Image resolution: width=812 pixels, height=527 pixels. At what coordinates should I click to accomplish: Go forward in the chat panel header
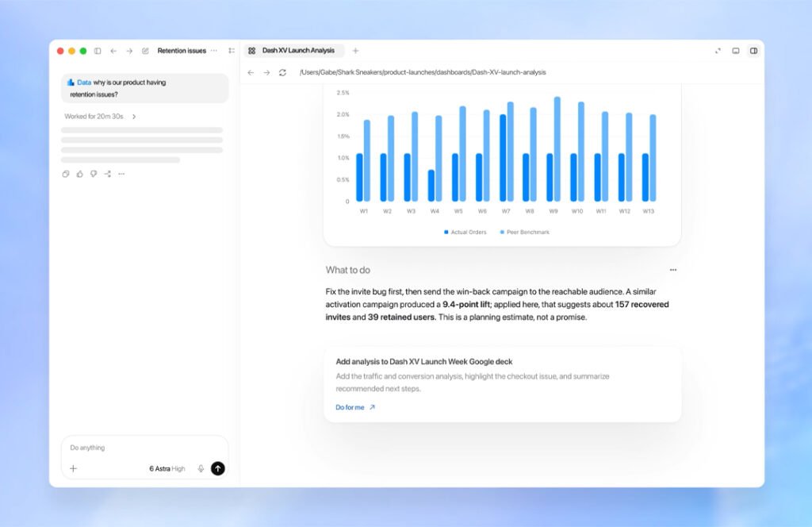pyautogui.click(x=129, y=51)
